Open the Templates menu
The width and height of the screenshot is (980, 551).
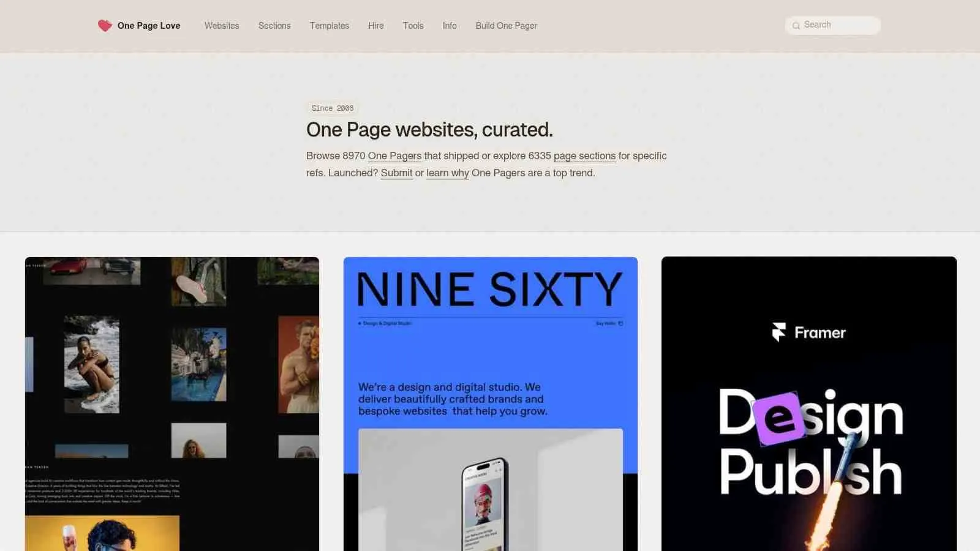(330, 26)
